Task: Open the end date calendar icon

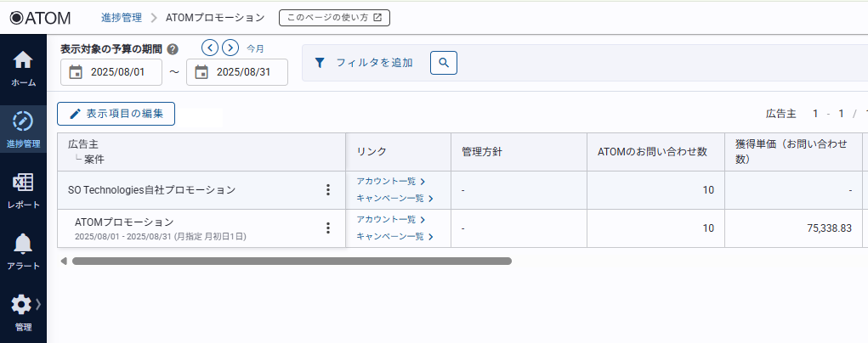Action: pyautogui.click(x=201, y=72)
